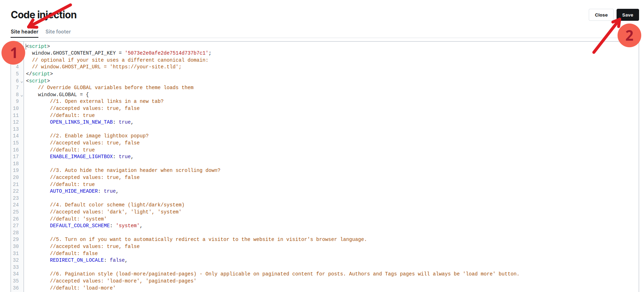
Task: Click line number 27 in the gutter
Action: [x=16, y=226]
